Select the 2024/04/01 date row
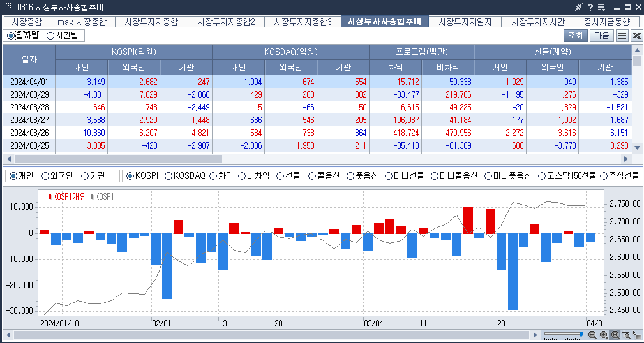This screenshot has height=343, width=644. [x=317, y=82]
